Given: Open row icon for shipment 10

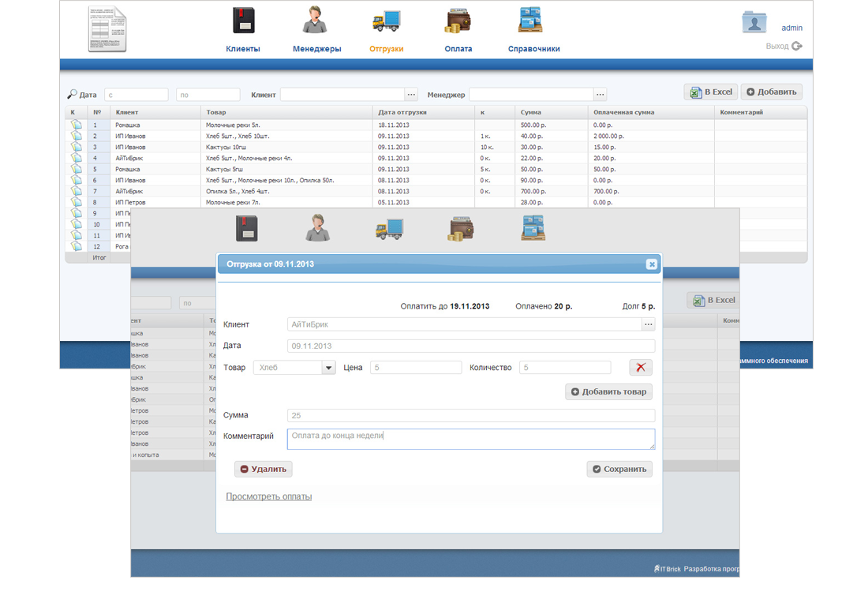Looking at the screenshot, I should tap(77, 225).
